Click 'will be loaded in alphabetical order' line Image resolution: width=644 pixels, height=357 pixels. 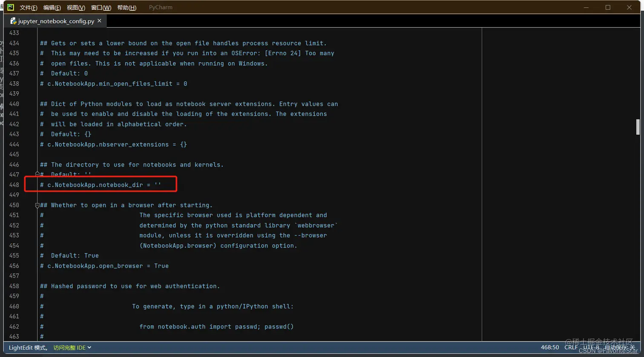(x=113, y=124)
